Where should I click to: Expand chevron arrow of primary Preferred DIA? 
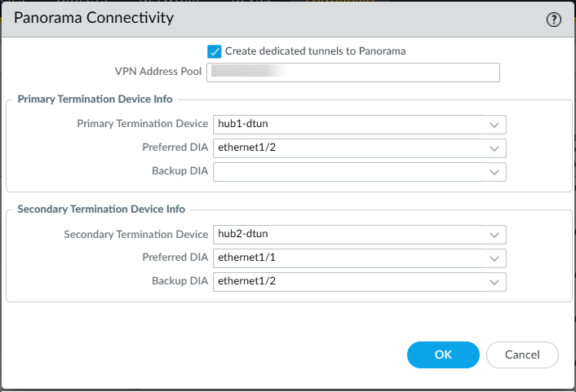coord(494,148)
